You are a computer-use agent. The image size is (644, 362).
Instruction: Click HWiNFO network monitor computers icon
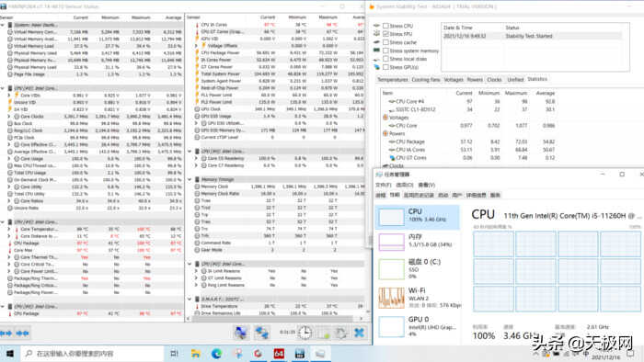tap(241, 333)
